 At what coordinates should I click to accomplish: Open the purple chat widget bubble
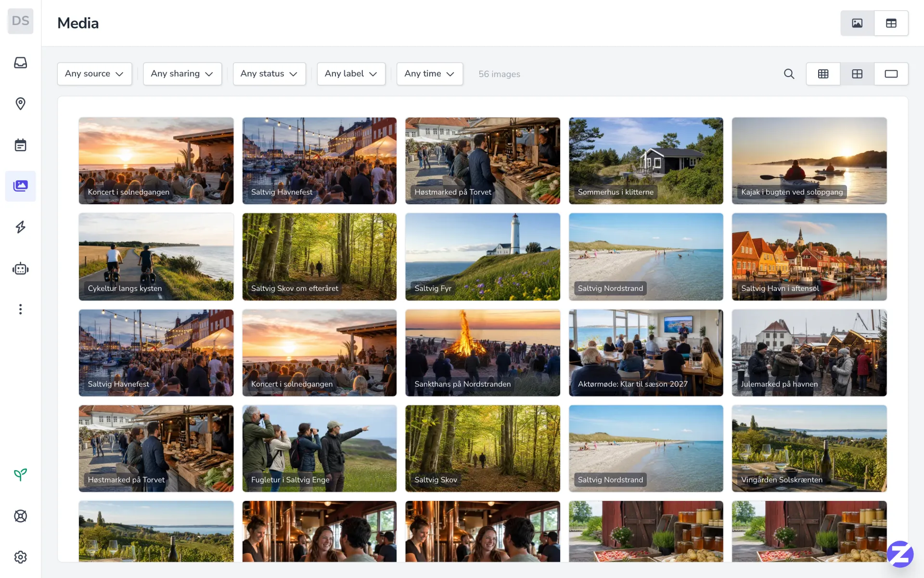pos(900,554)
